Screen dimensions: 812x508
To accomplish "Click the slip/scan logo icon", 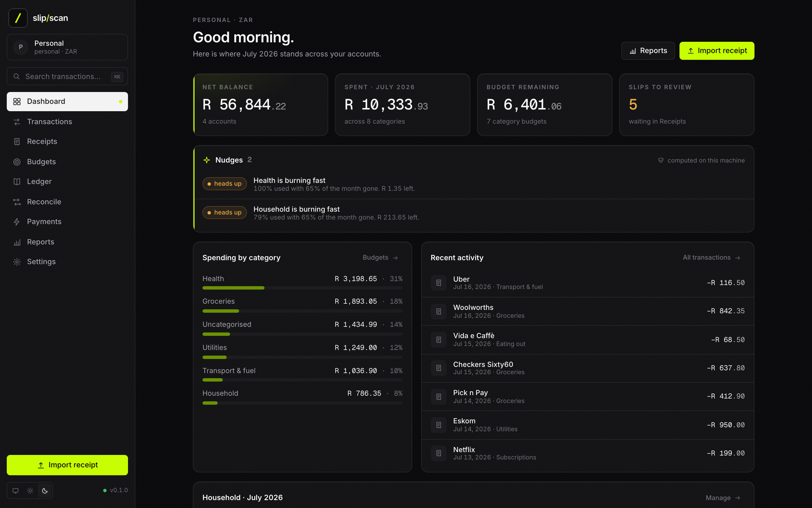I will pyautogui.click(x=18, y=18).
